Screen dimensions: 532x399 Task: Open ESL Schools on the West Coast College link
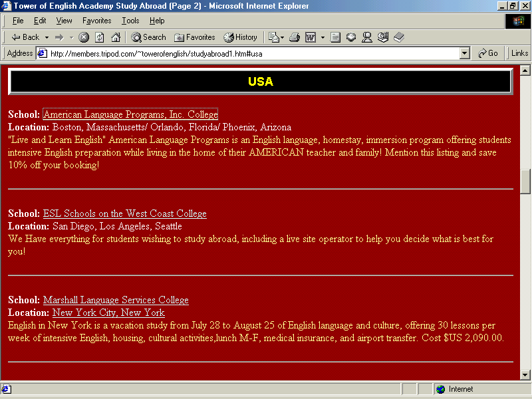tap(124, 213)
